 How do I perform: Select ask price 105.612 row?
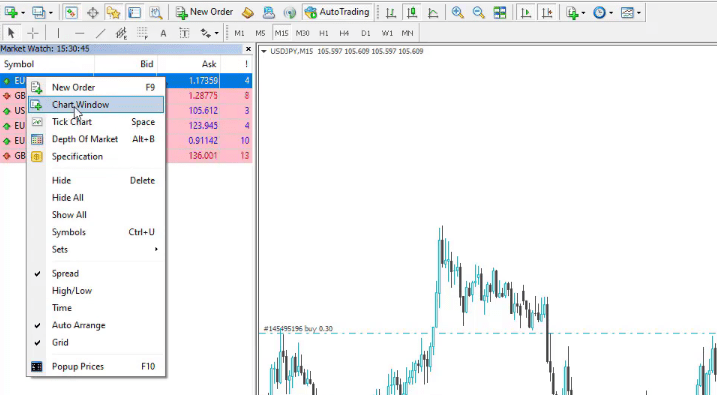(x=203, y=111)
